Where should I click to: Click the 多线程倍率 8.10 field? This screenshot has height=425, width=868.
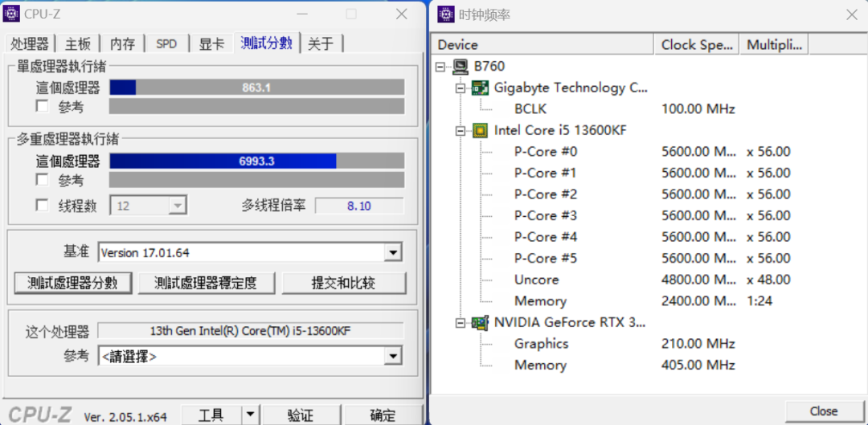(359, 206)
